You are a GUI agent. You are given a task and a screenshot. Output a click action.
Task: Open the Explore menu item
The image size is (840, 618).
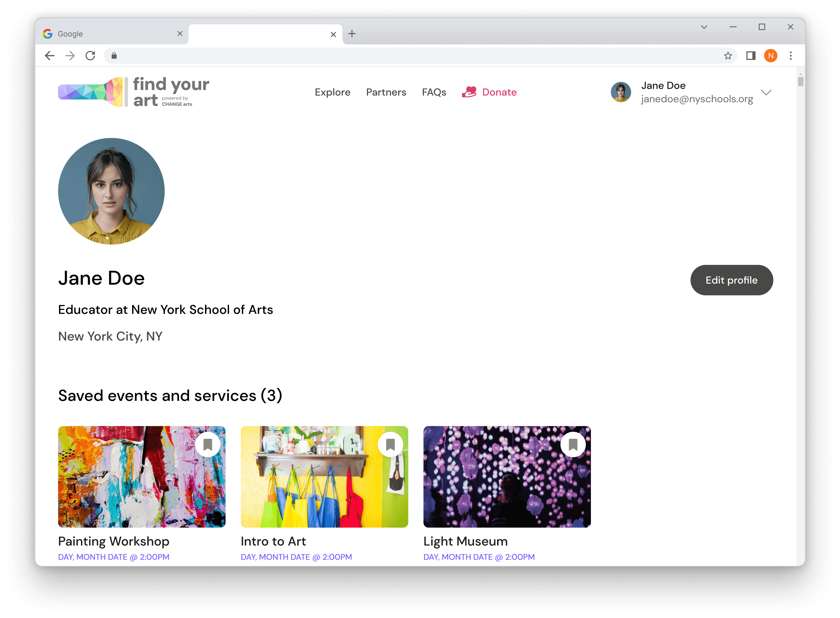332,93
